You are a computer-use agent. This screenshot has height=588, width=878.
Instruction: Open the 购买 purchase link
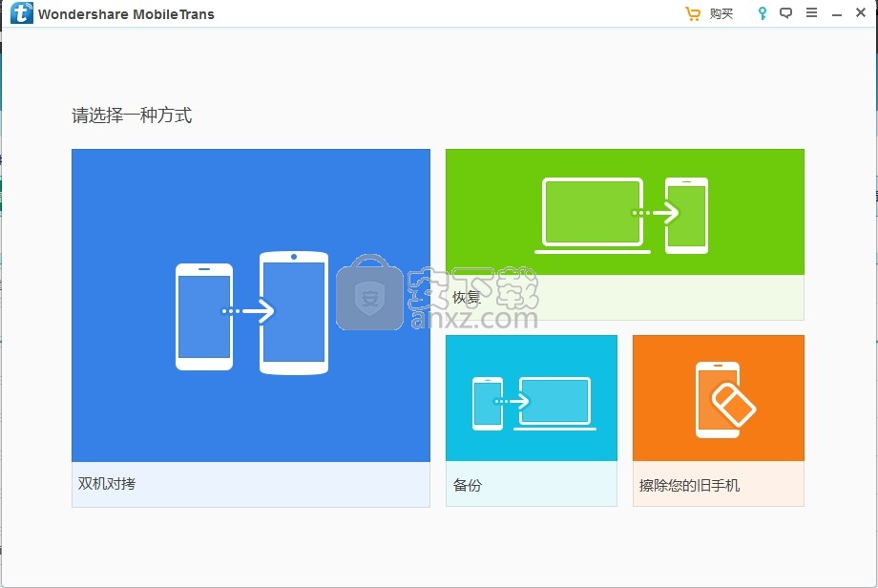click(721, 14)
